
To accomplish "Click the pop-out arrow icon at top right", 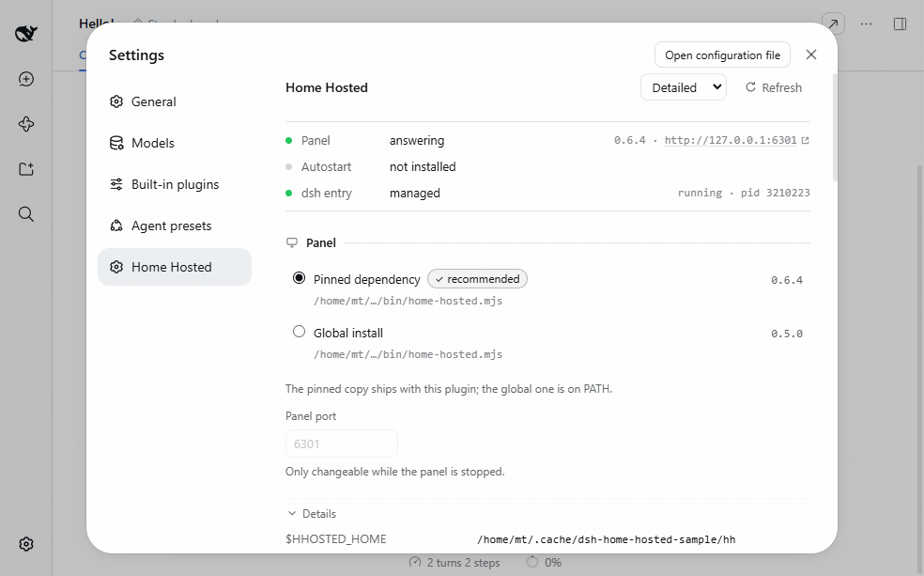I will pos(833,23).
